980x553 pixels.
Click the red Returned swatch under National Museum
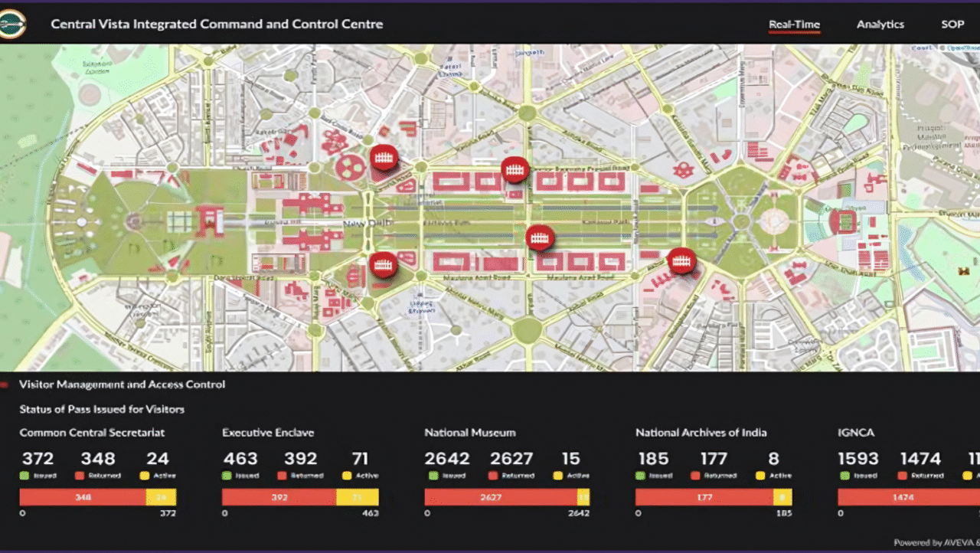(x=493, y=476)
